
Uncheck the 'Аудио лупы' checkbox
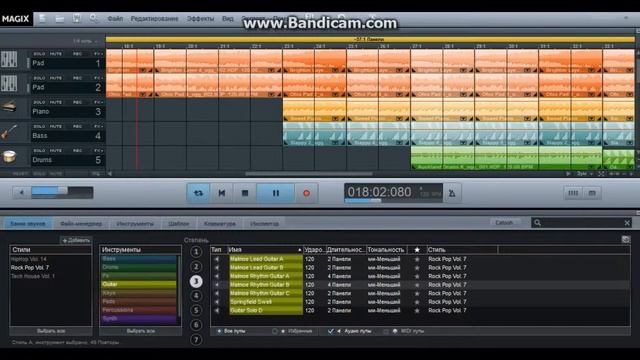tap(331, 331)
